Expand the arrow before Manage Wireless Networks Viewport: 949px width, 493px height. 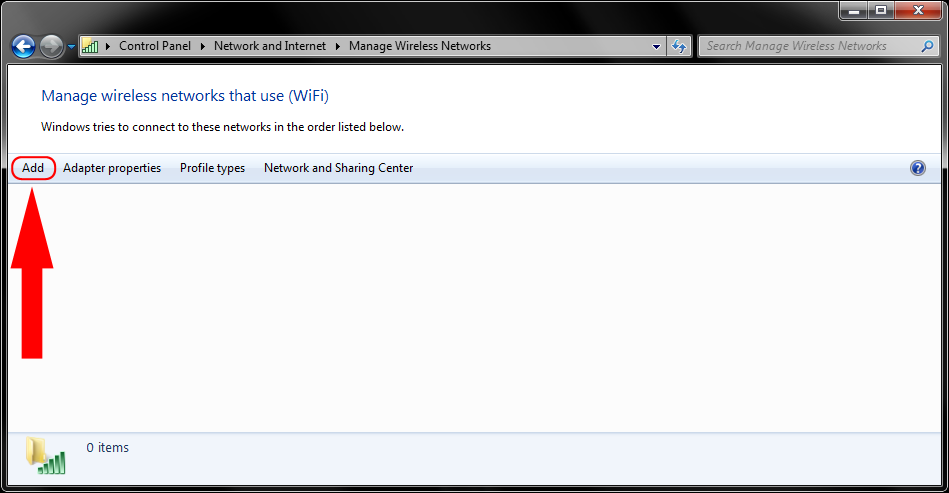click(x=338, y=46)
